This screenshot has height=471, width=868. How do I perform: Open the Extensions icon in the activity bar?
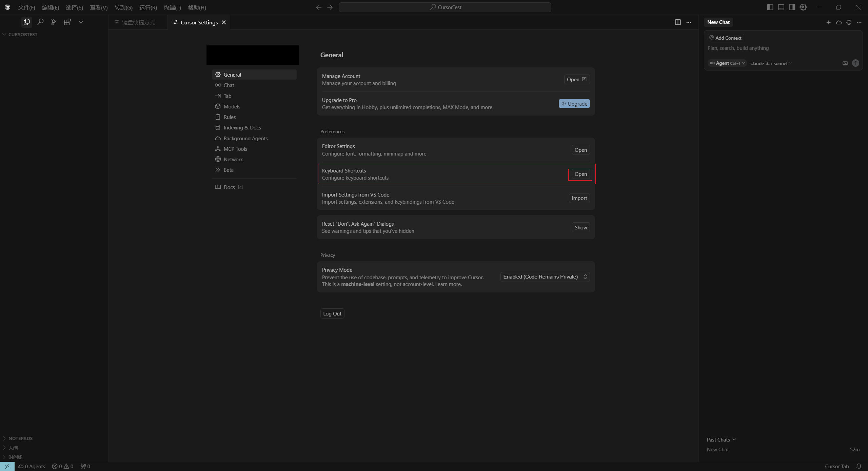tap(67, 22)
